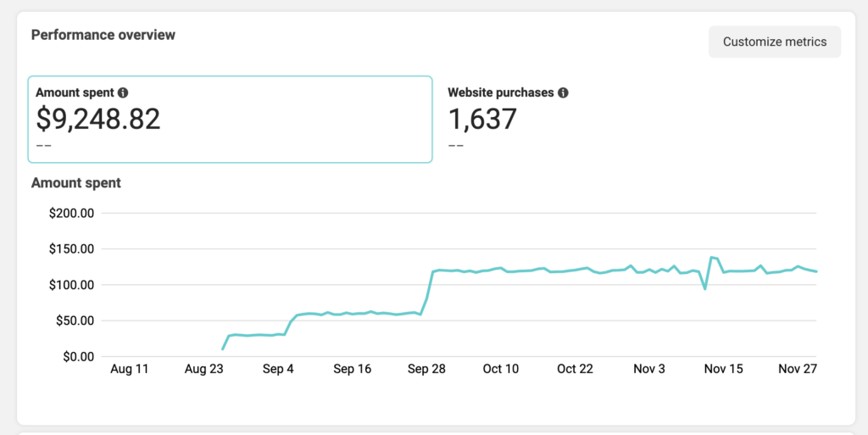Click the info icon beside Website purchases

(x=563, y=92)
